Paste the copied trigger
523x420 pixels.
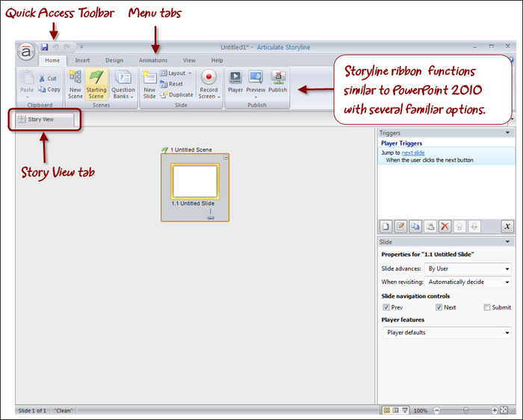point(430,226)
